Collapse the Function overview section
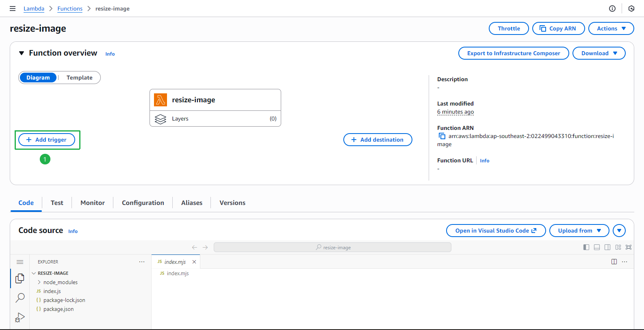This screenshot has width=644, height=330. pyautogui.click(x=22, y=53)
